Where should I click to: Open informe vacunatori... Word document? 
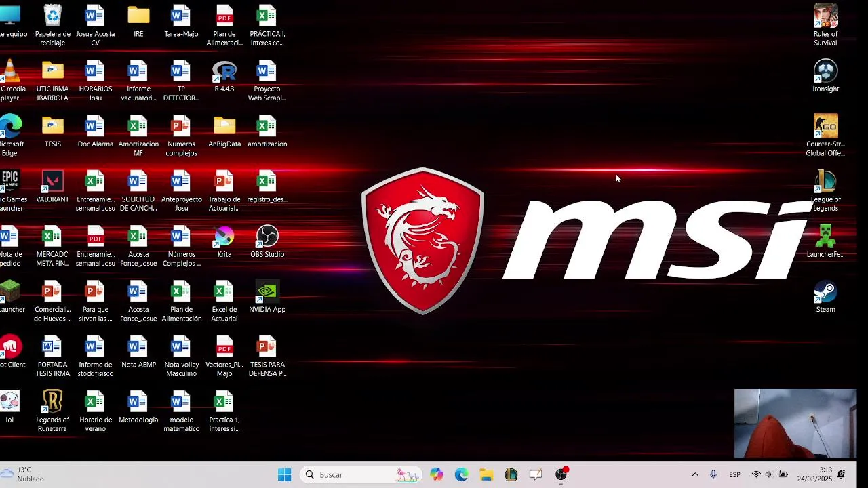138,80
